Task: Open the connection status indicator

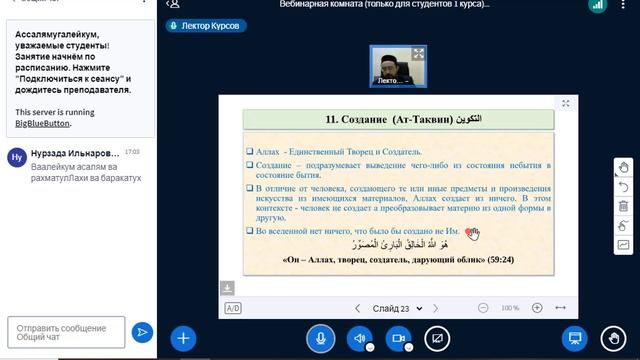Action: coord(597,5)
